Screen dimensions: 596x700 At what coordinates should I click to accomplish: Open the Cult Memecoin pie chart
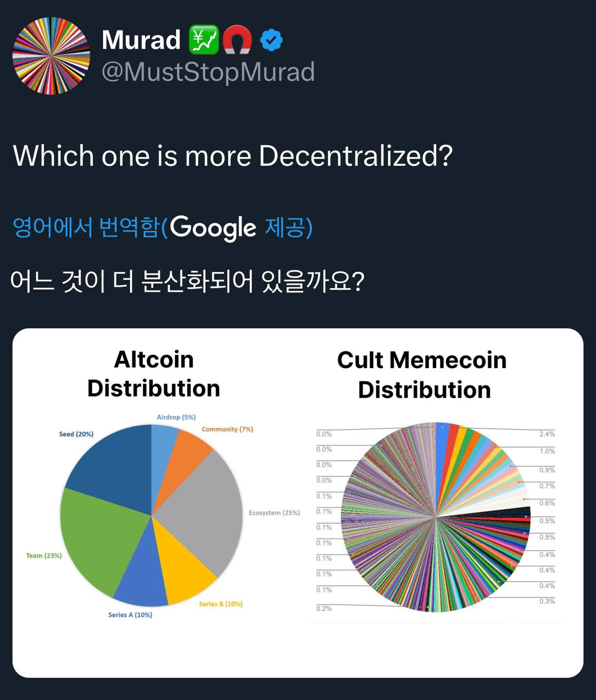coord(436,517)
